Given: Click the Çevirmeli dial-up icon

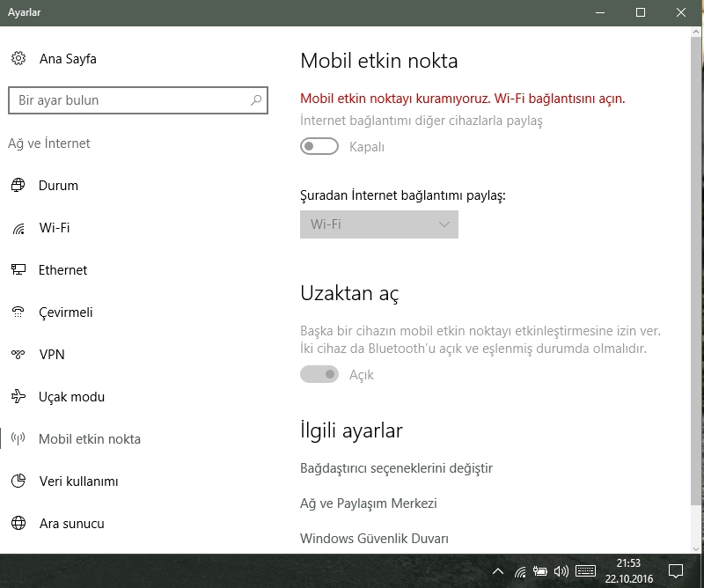Looking at the screenshot, I should click(x=18, y=312).
